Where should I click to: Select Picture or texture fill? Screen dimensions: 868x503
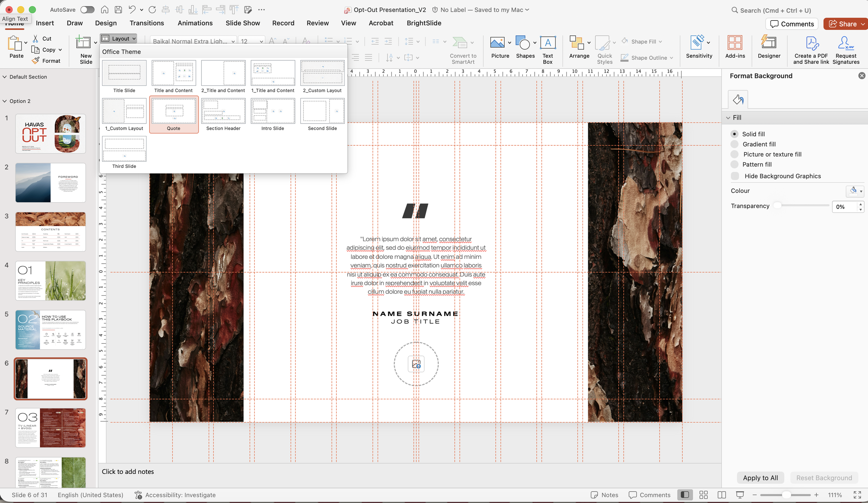pyautogui.click(x=734, y=154)
